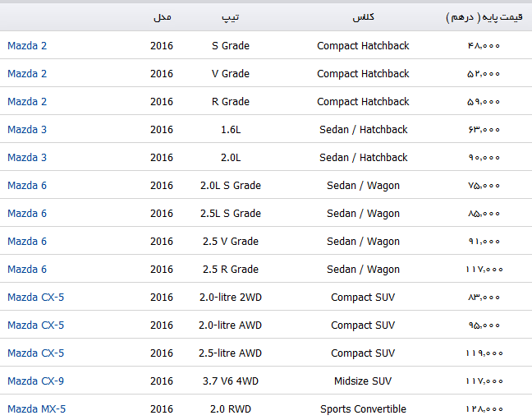The height and width of the screenshot is (420, 532).
Task: Open the Mazda 2 R Grade link
Action: tap(27, 101)
